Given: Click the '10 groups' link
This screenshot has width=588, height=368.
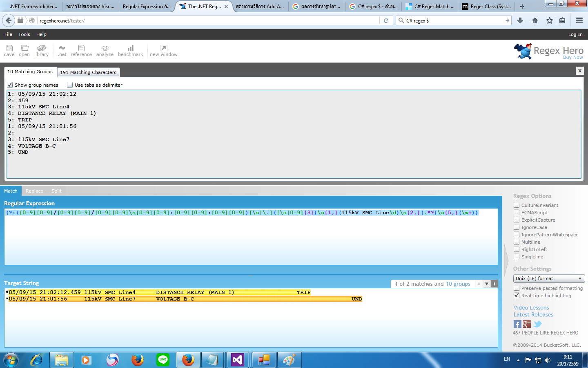Looking at the screenshot, I should [458, 284].
